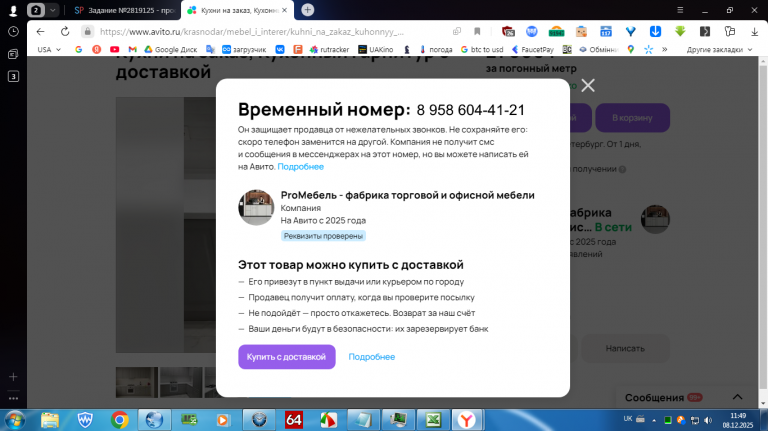Open the Google Диск bookmark
Image resolution: width=768 pixels, height=431 pixels.
(x=170, y=49)
